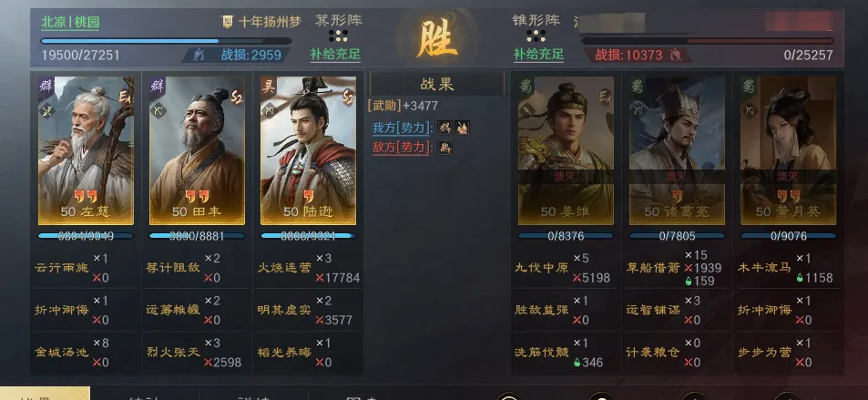Click the banner icon beside 十年扬州梦
The height and width of the screenshot is (400, 868).
[x=228, y=22]
